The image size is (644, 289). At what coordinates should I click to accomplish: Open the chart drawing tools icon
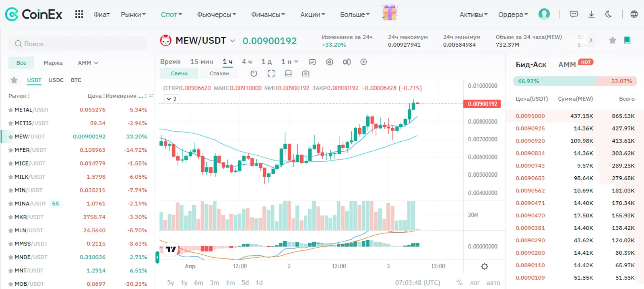[x=312, y=62]
